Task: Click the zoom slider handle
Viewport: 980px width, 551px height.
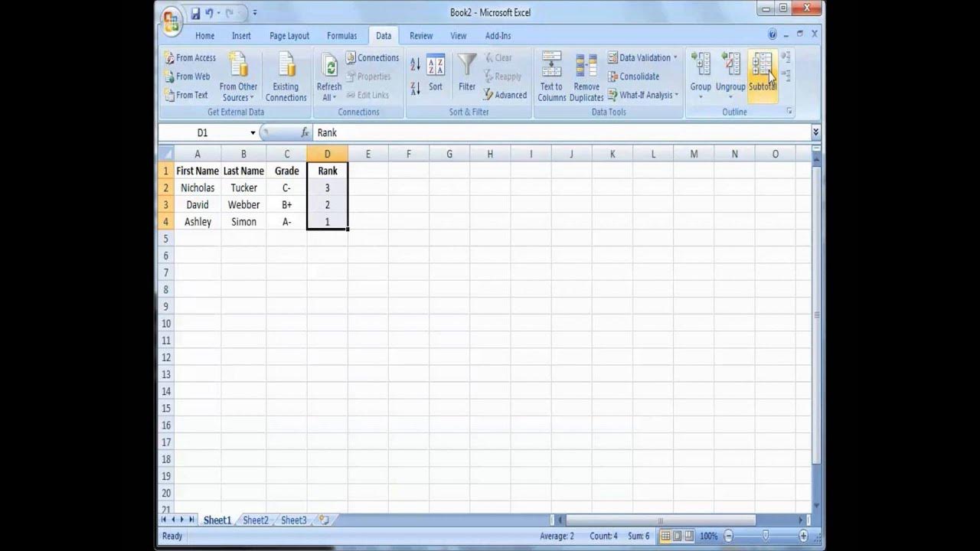Action: click(765, 536)
